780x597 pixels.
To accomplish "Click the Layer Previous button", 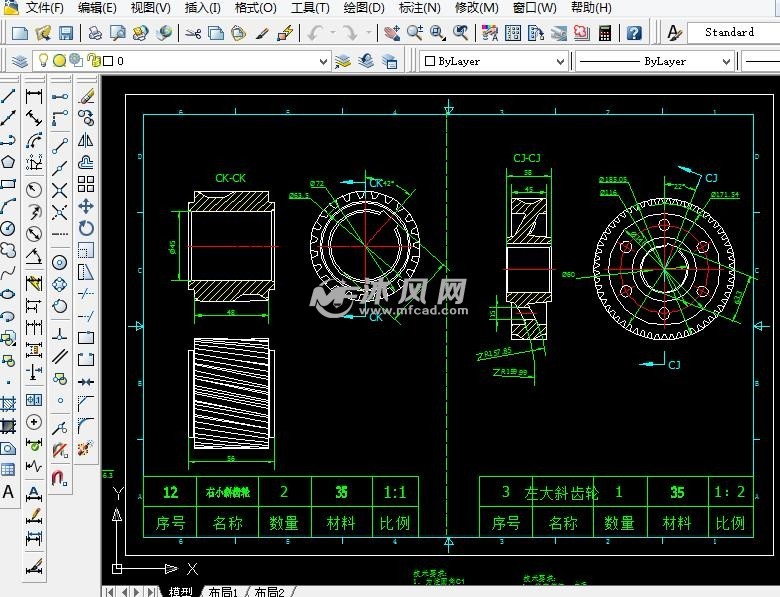I will coord(366,61).
